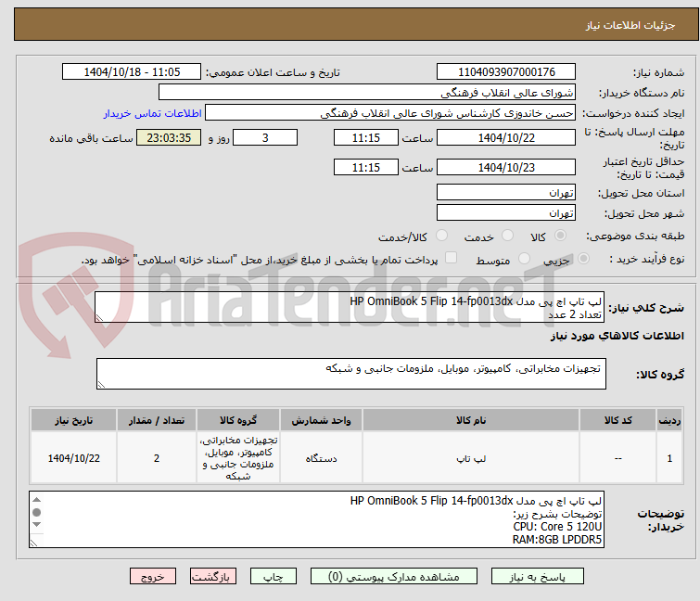Image resolution: width=700 pixels, height=601 pixels.
Task: Open 'اطلاعات تماس خریدار' link
Action: tap(153, 113)
